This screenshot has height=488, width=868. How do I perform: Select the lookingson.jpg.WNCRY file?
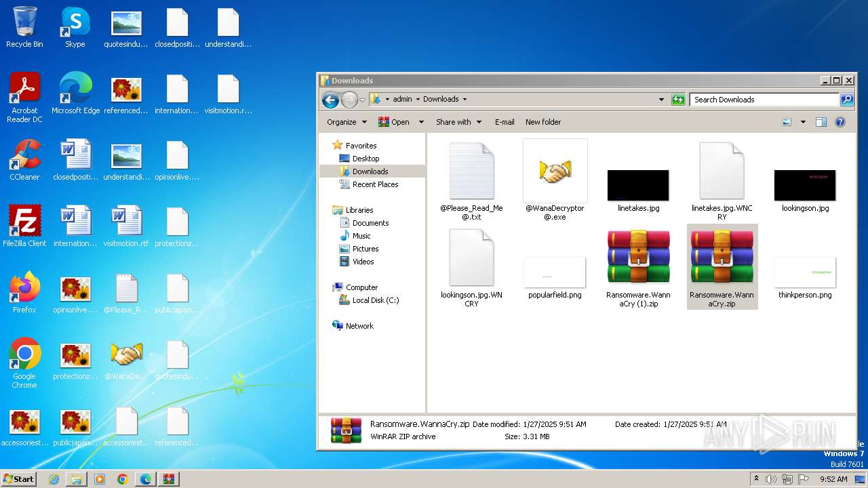(x=471, y=268)
